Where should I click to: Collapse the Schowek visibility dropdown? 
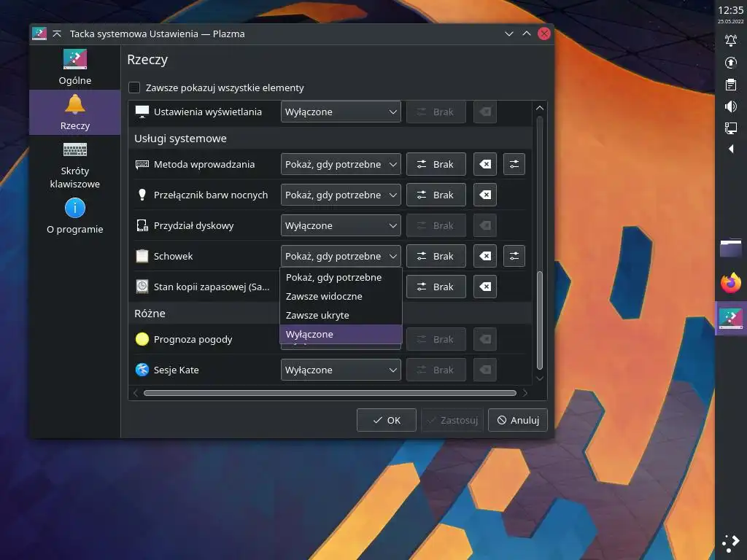point(341,256)
